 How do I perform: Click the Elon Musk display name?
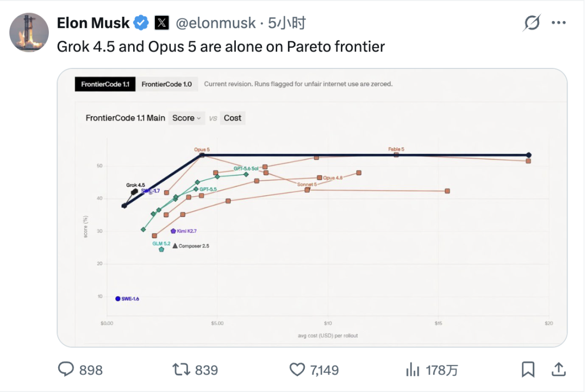(93, 23)
